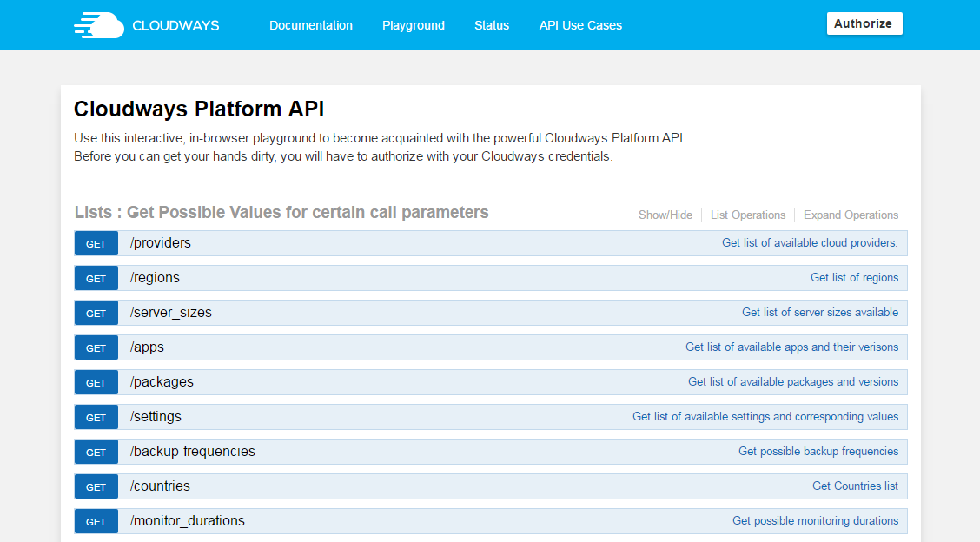
Task: Toggle Show/Hide for the Lists section
Action: [x=665, y=215]
